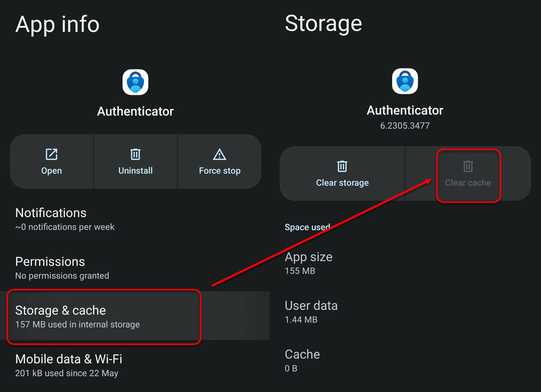Tap the Clear cache button
Screen dimensions: 541x392
(x=468, y=175)
